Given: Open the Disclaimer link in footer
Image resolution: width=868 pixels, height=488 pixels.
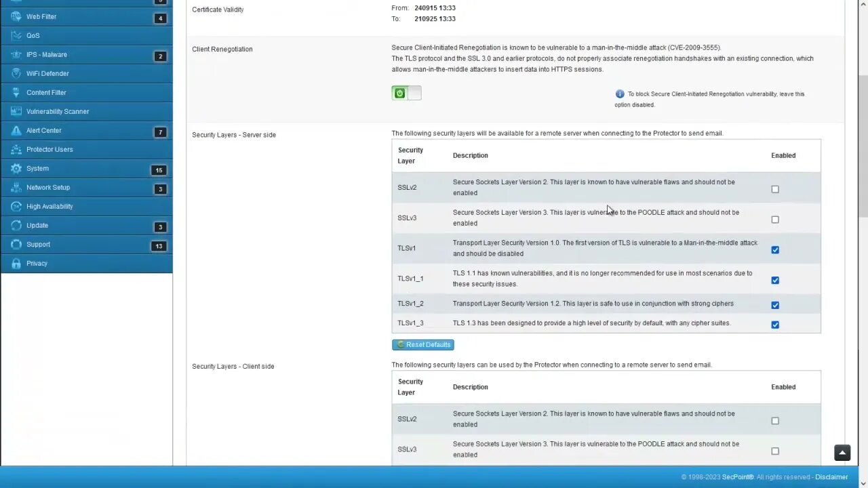Looking at the screenshot, I should [x=831, y=477].
